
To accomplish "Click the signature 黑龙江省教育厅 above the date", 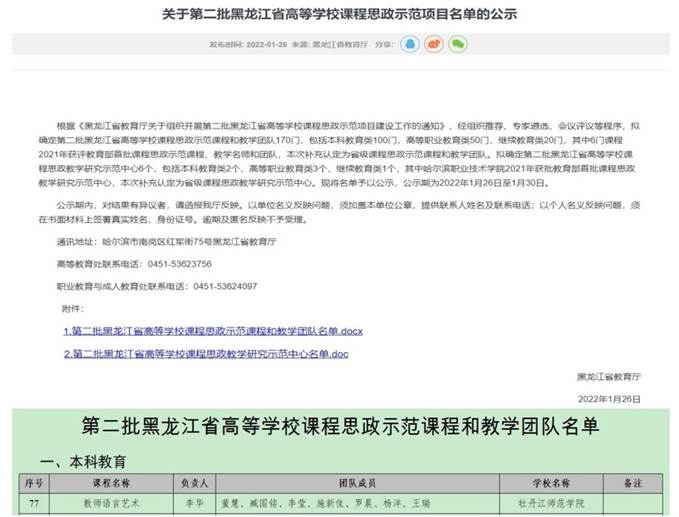I will click(608, 377).
